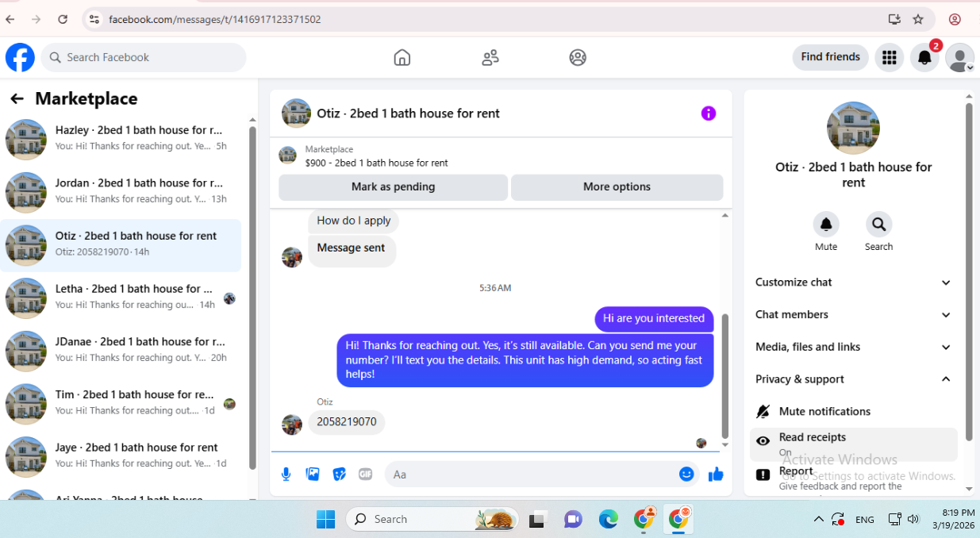Viewport: 980px width, 538px height.
Task: Select Otiz conversation in the list
Action: (121, 245)
